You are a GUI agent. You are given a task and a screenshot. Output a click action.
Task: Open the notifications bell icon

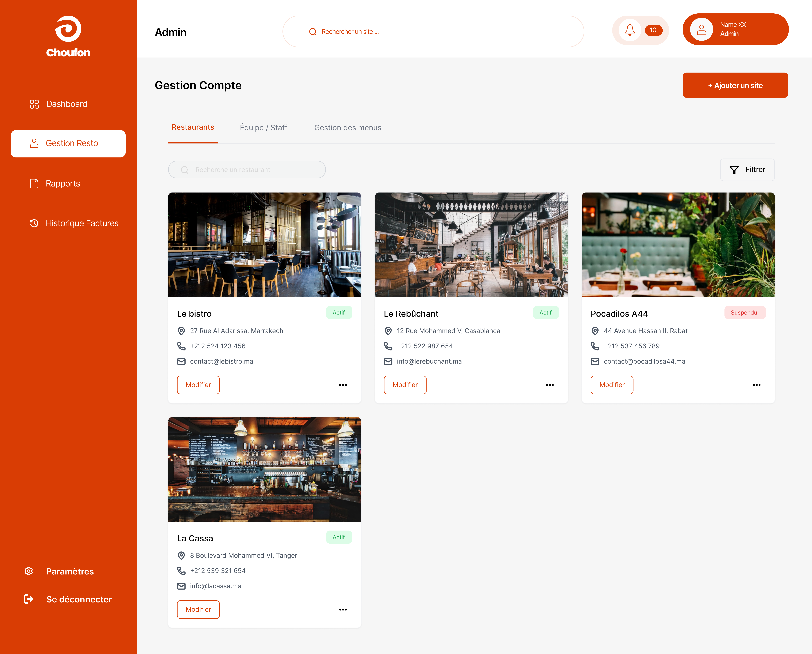click(630, 30)
